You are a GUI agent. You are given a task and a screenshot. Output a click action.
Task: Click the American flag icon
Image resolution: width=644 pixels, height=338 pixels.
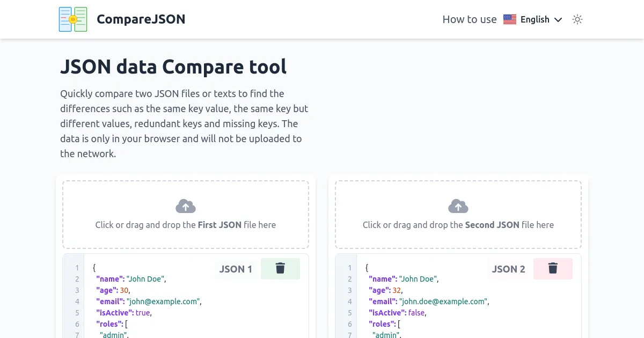click(x=509, y=19)
